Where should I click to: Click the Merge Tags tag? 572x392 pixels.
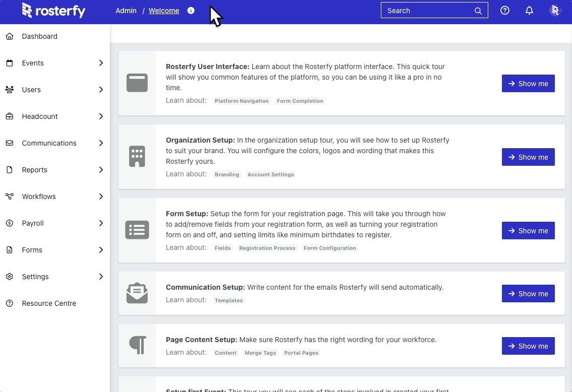pos(260,353)
